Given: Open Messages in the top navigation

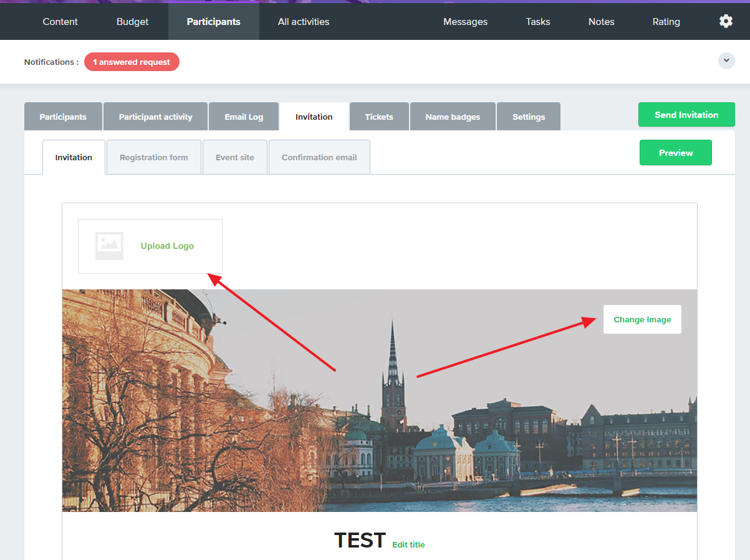Looking at the screenshot, I should pyautogui.click(x=465, y=22).
